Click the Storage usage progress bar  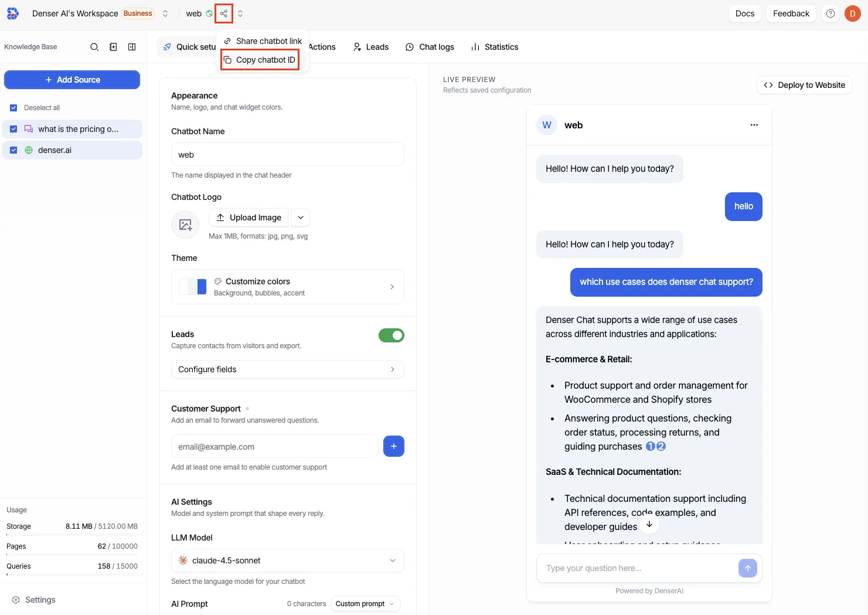point(72,535)
